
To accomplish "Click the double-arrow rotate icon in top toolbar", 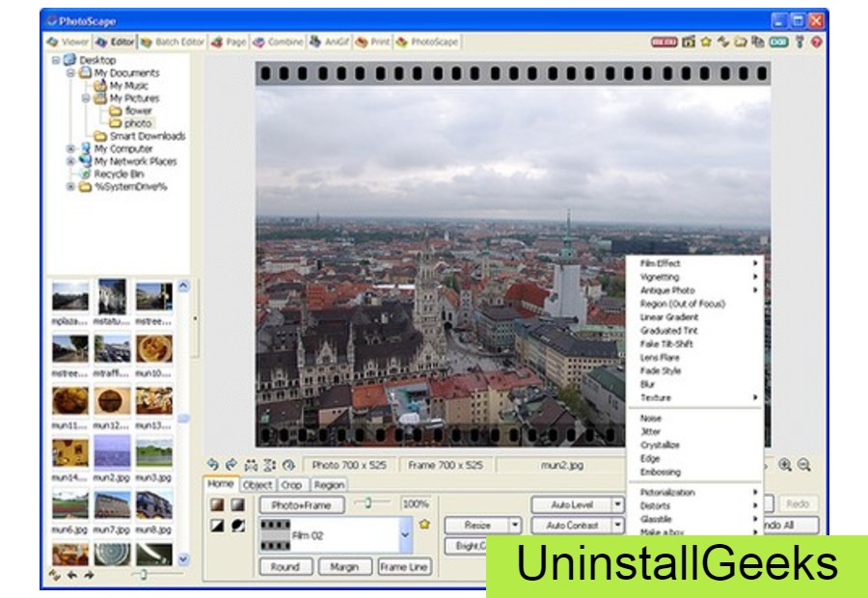I will pyautogui.click(x=723, y=41).
